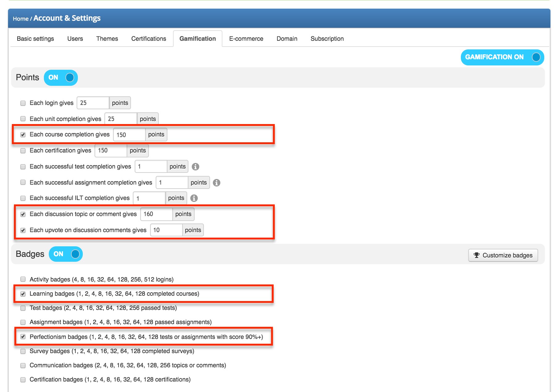The image size is (556, 392).
Task: Uncheck Perfectionism badges checkbox
Action: click(23, 337)
